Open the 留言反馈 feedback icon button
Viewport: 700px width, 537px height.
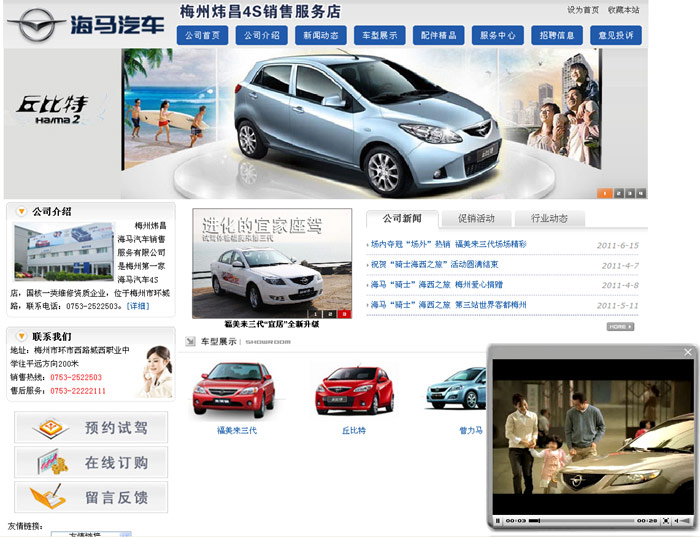click(91, 497)
